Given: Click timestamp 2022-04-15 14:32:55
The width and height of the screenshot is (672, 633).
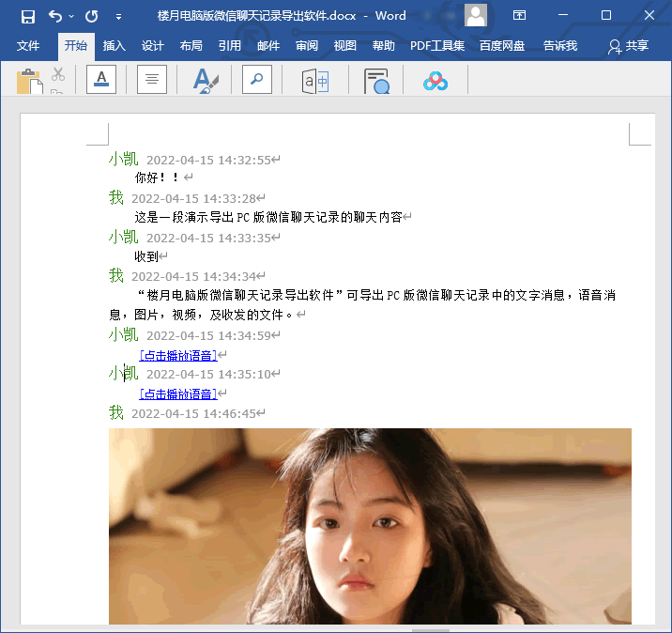Looking at the screenshot, I should (208, 160).
